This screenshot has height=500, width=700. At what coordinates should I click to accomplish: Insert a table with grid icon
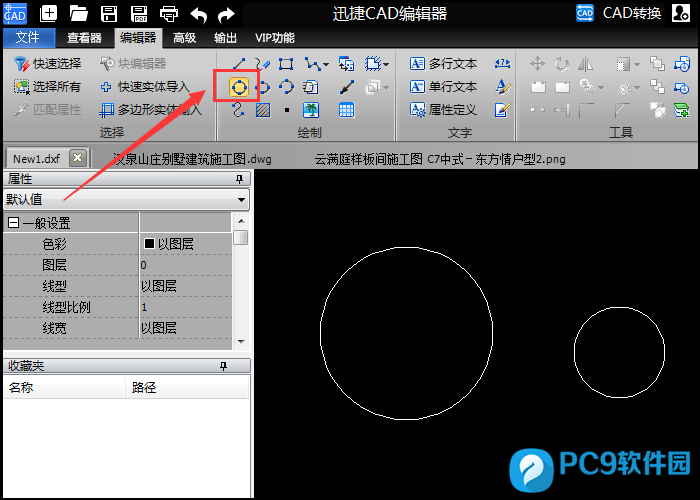point(346,109)
